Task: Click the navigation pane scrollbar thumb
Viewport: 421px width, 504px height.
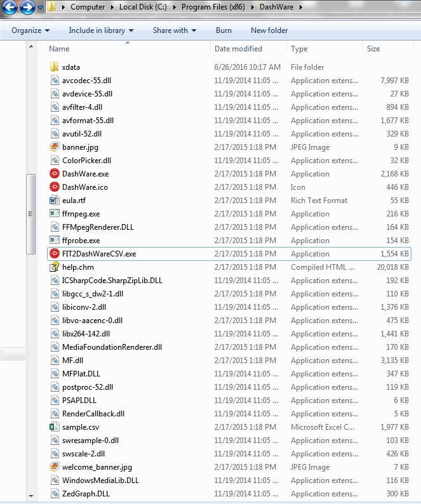Action: pyautogui.click(x=31, y=214)
